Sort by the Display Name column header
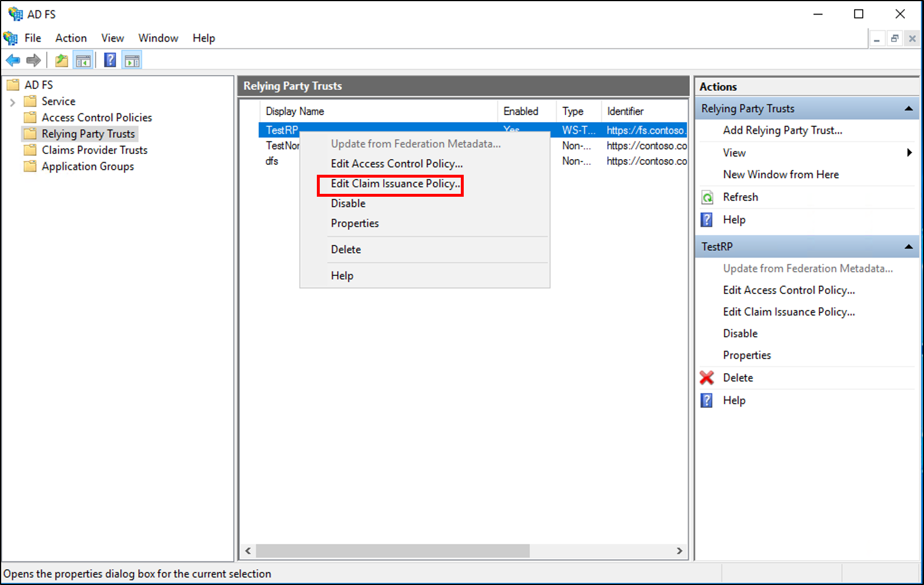 379,111
